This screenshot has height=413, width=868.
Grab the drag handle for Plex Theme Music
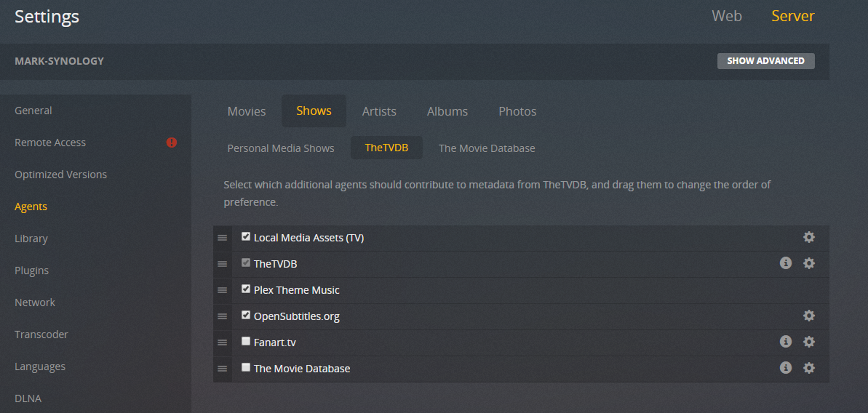pyautogui.click(x=222, y=290)
